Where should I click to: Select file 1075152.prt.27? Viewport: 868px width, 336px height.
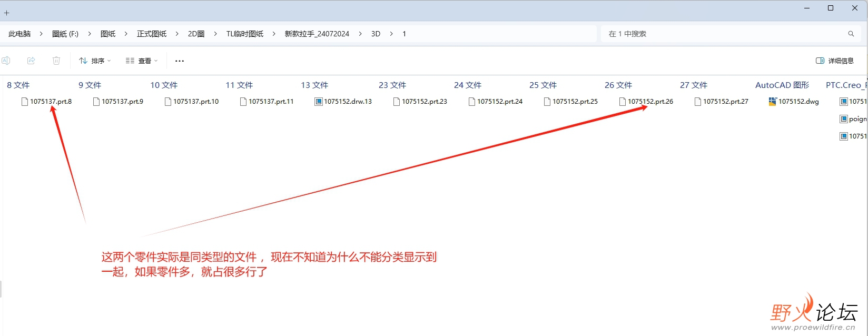click(x=722, y=102)
